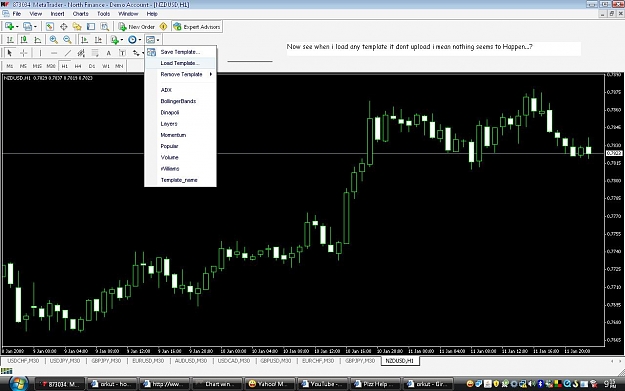Toggle chart Auto Scroll

(84, 39)
